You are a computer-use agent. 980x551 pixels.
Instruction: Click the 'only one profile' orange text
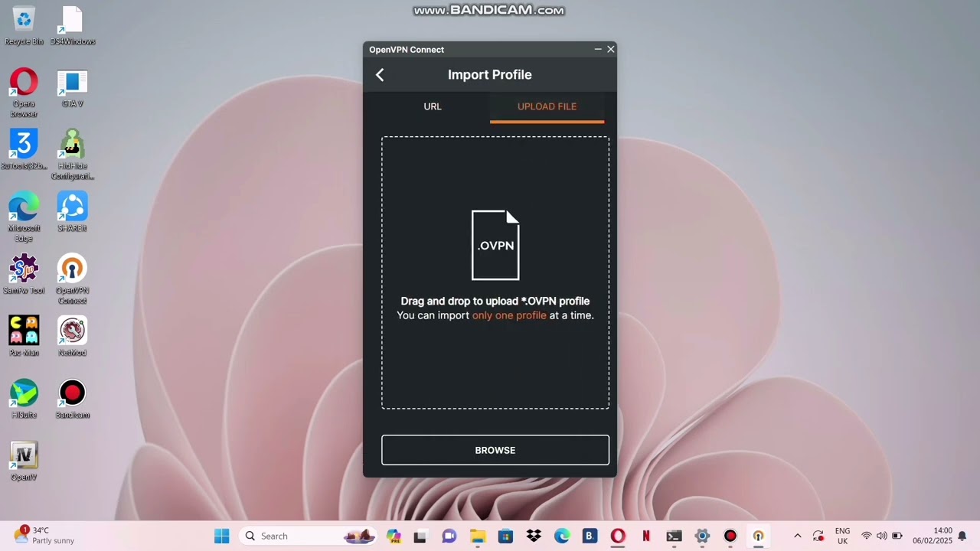pyautogui.click(x=509, y=315)
